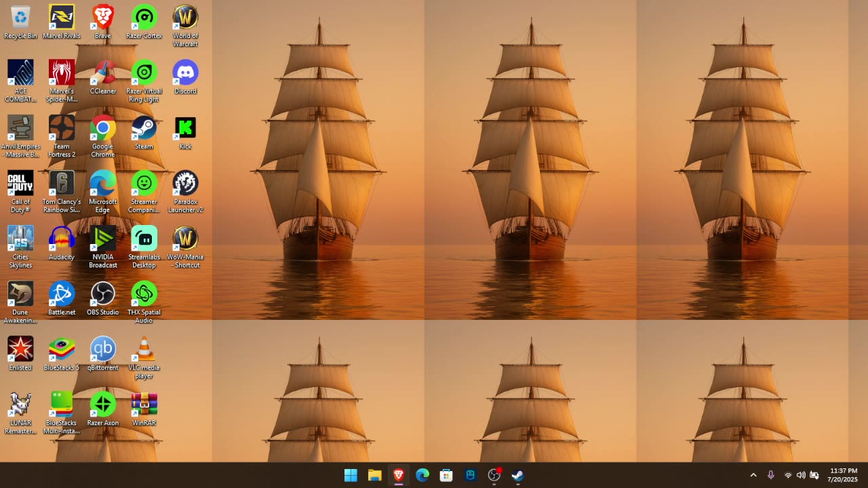
Task: Open Microsoft Store from the taskbar
Action: click(446, 475)
